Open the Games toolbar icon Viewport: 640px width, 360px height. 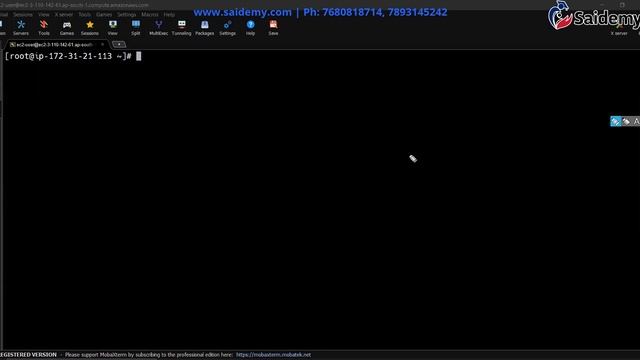click(67, 28)
